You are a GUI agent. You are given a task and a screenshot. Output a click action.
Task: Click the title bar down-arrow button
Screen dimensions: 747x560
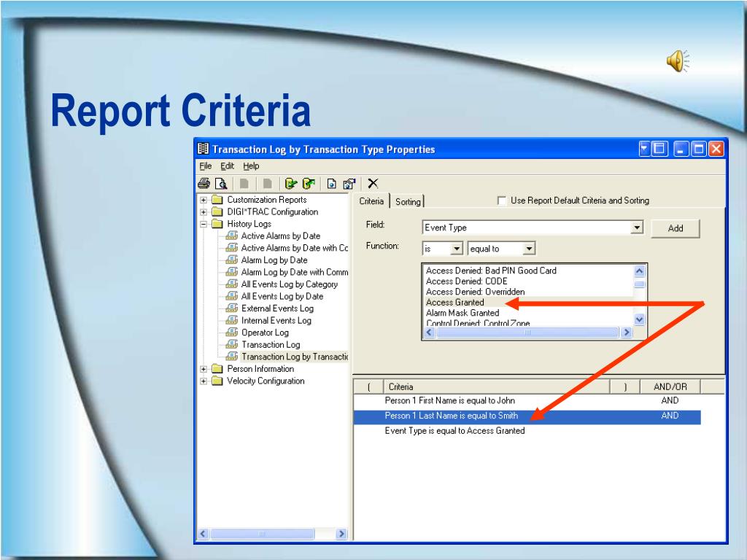(x=644, y=149)
